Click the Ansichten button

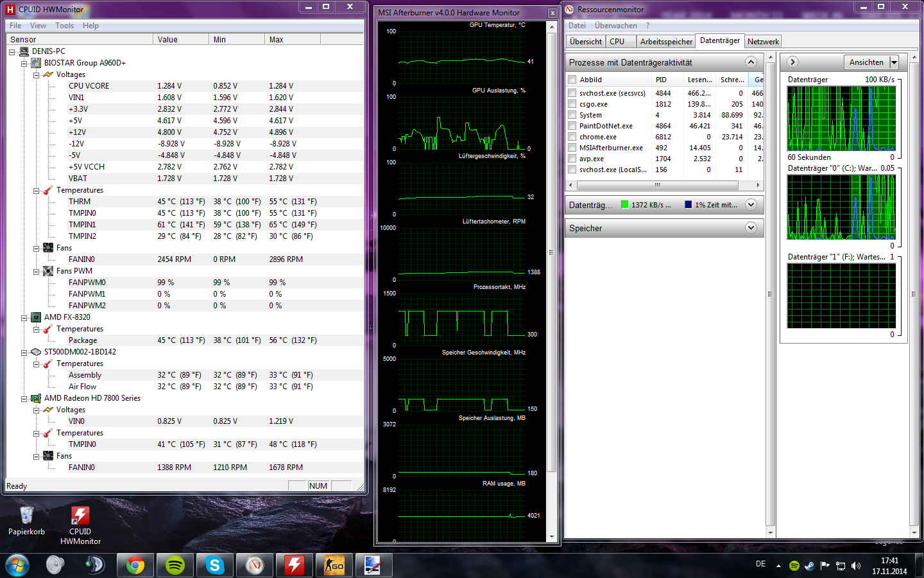coord(866,62)
